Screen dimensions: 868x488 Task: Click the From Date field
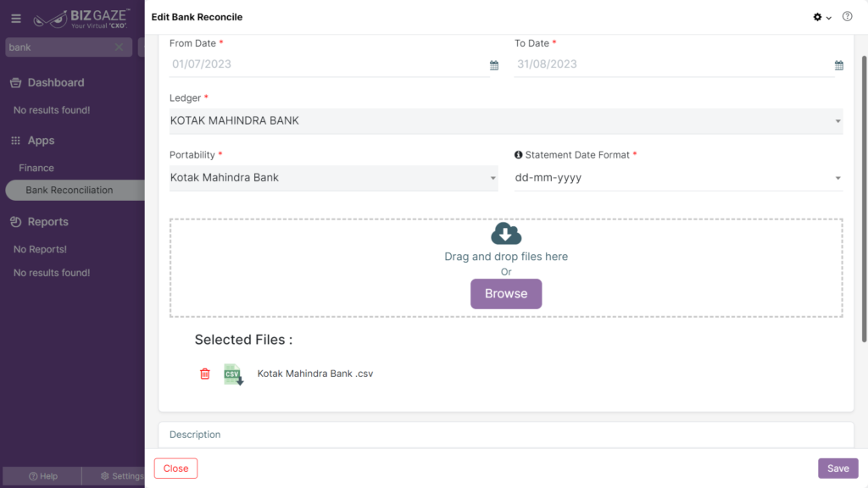pos(329,64)
